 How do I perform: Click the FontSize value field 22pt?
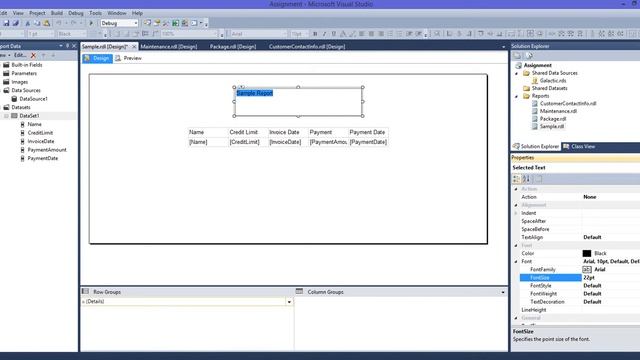[611, 278]
